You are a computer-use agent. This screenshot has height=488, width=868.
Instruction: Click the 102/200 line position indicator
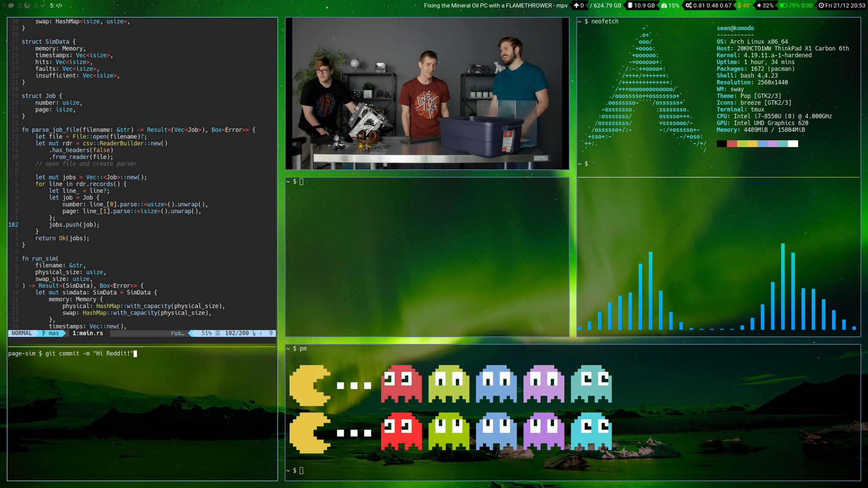237,333
